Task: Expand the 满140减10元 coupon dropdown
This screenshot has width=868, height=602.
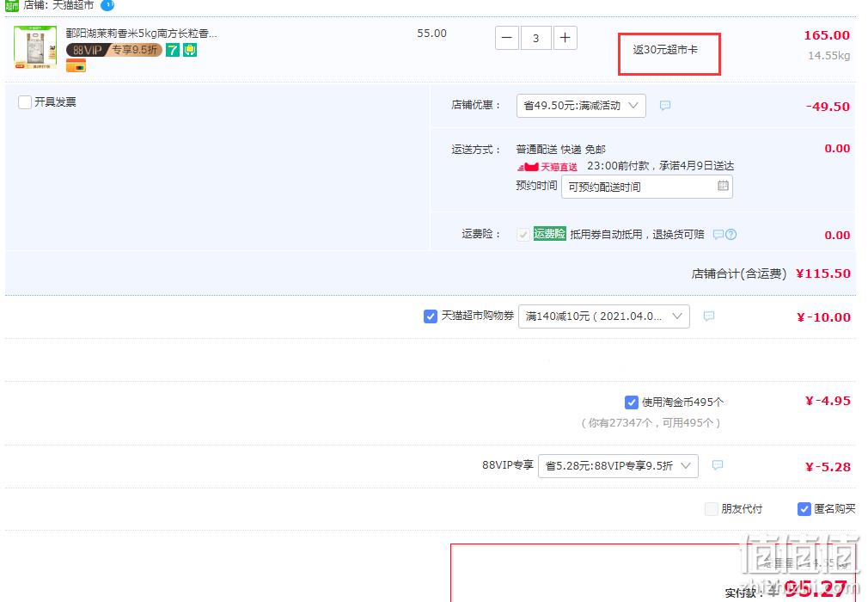Action: 604,316
